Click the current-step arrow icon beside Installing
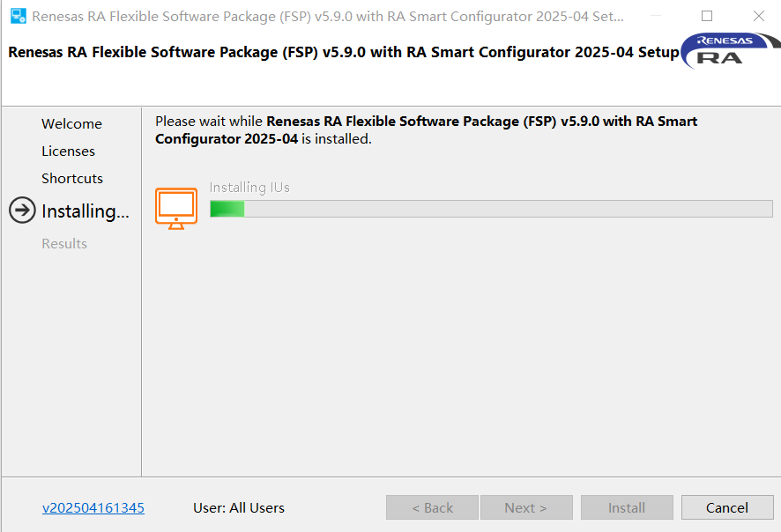Image resolution: width=781 pixels, height=532 pixels. click(x=22, y=211)
